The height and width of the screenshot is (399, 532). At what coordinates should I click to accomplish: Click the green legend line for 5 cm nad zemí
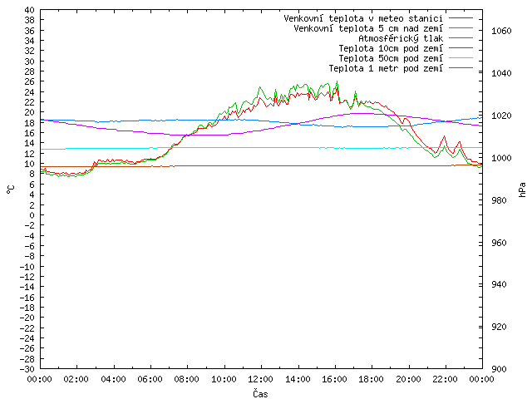461,28
